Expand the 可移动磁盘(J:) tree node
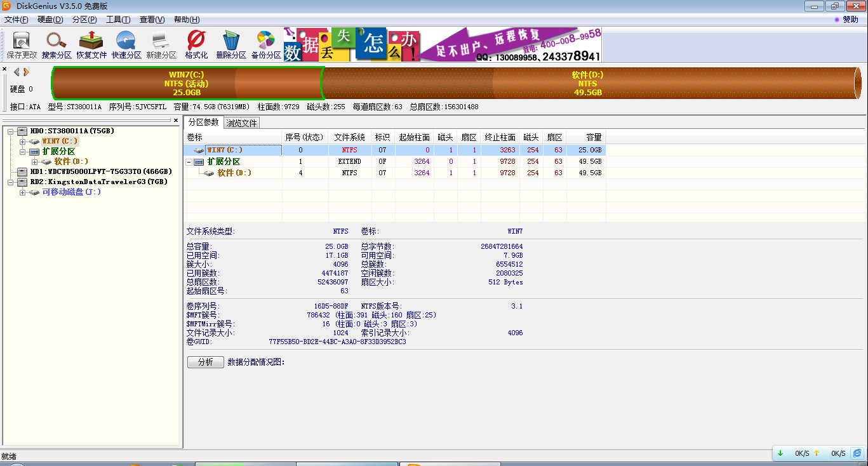This screenshot has width=868, height=466. [x=23, y=192]
